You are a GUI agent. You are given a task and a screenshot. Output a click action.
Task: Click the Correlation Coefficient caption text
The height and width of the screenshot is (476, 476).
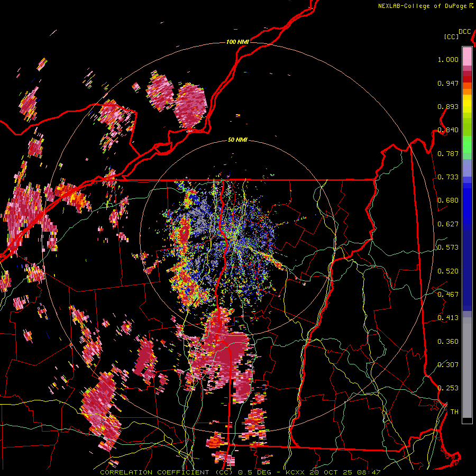pyautogui.click(x=166, y=472)
